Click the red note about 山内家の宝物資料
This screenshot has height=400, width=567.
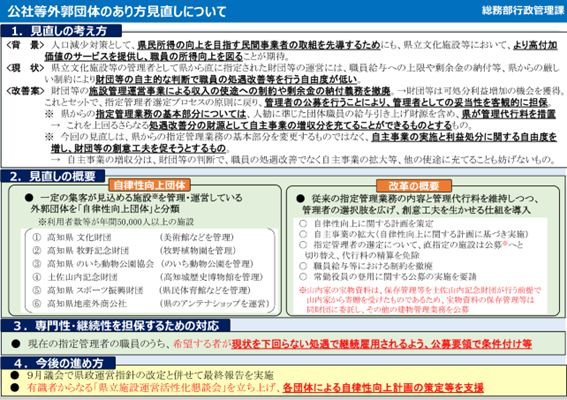tap(420, 300)
